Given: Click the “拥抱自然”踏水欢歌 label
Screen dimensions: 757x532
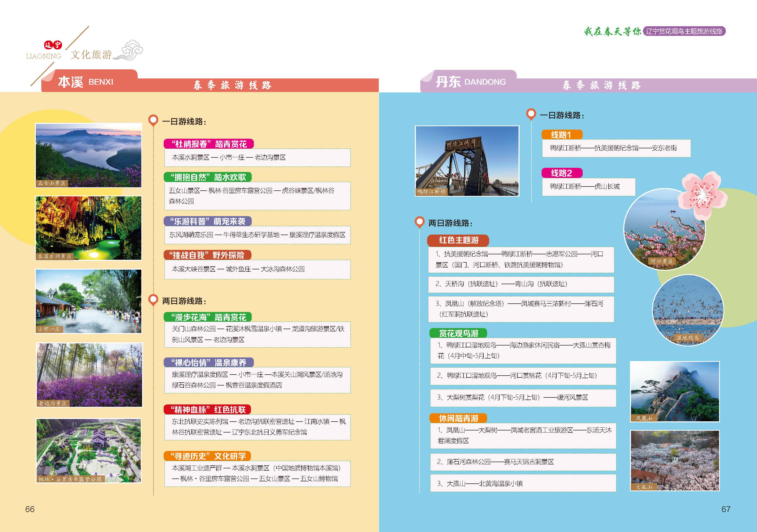Looking at the screenshot, I should click(x=208, y=177).
